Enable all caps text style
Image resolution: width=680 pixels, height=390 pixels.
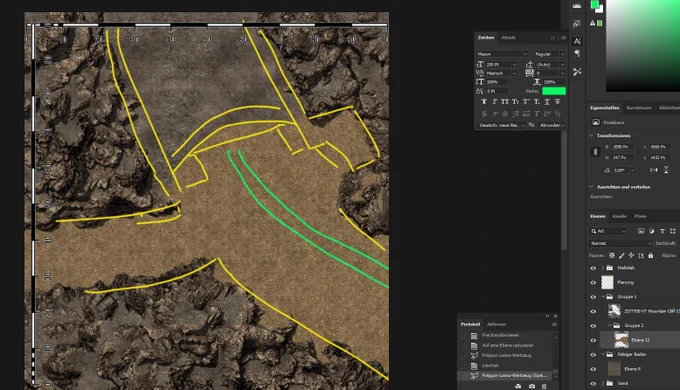[x=505, y=102]
